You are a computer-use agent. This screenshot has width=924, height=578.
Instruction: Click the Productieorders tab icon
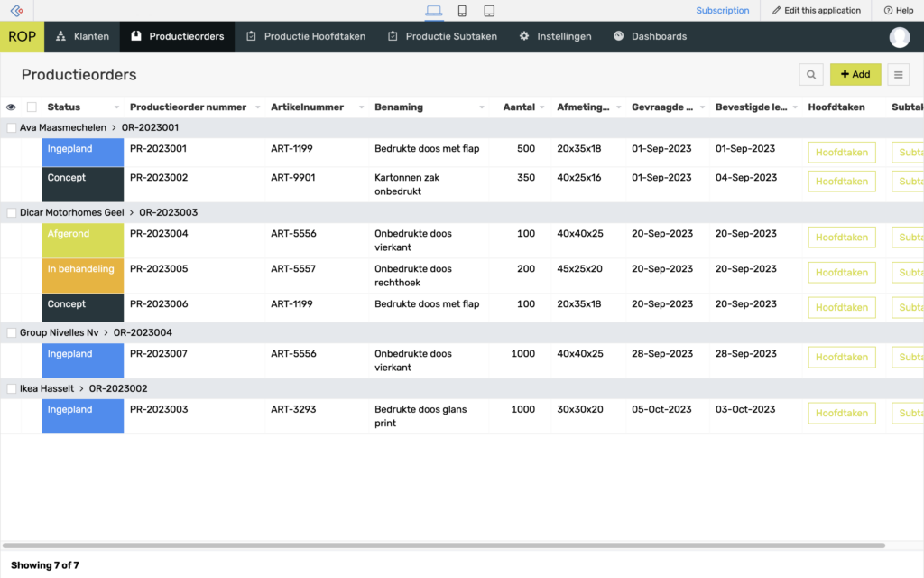coord(136,36)
